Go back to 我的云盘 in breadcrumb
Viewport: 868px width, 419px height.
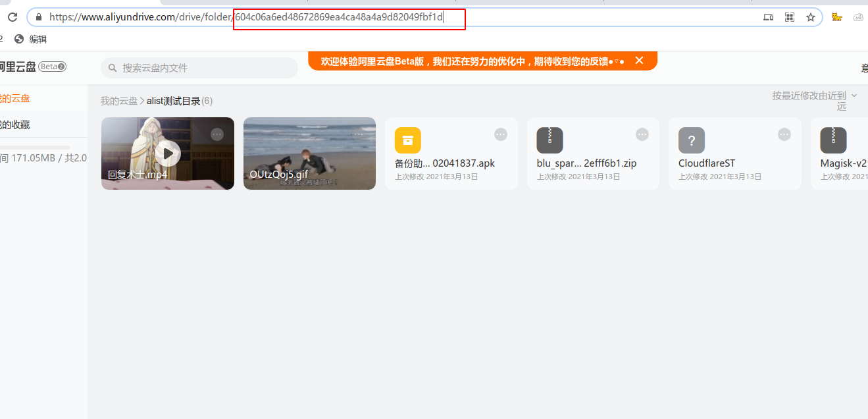pyautogui.click(x=119, y=101)
